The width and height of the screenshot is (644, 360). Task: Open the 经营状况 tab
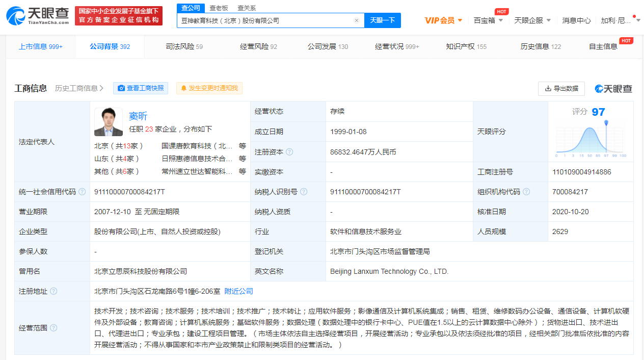point(397,46)
